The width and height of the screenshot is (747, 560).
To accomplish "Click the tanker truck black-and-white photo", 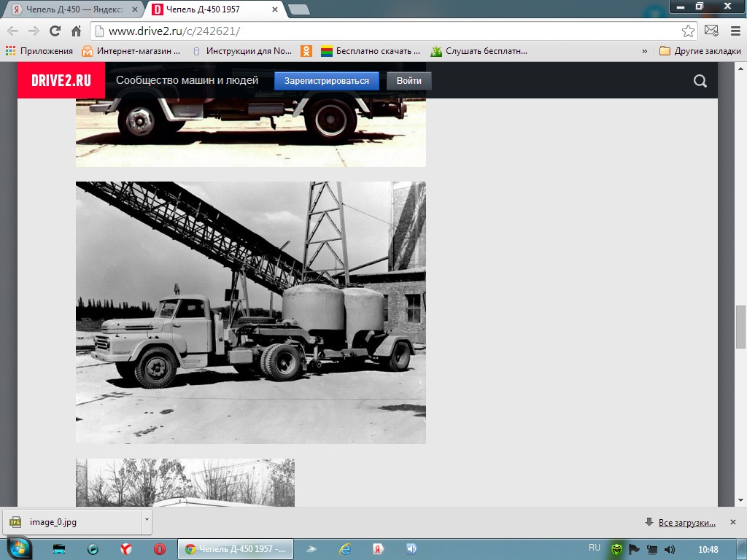I will 250,312.
